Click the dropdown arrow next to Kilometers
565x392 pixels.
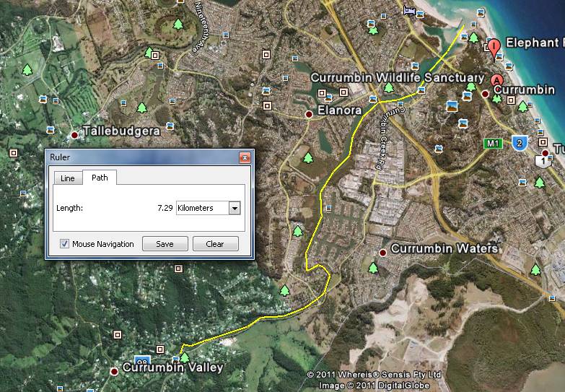point(234,208)
